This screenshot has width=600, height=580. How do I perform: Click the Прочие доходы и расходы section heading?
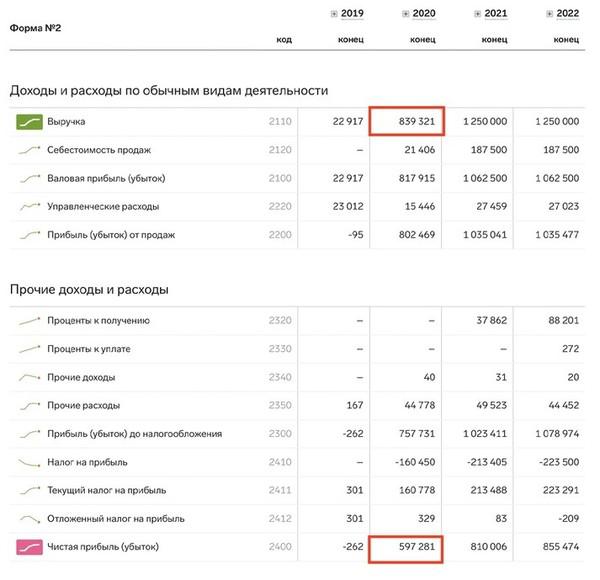point(89,290)
